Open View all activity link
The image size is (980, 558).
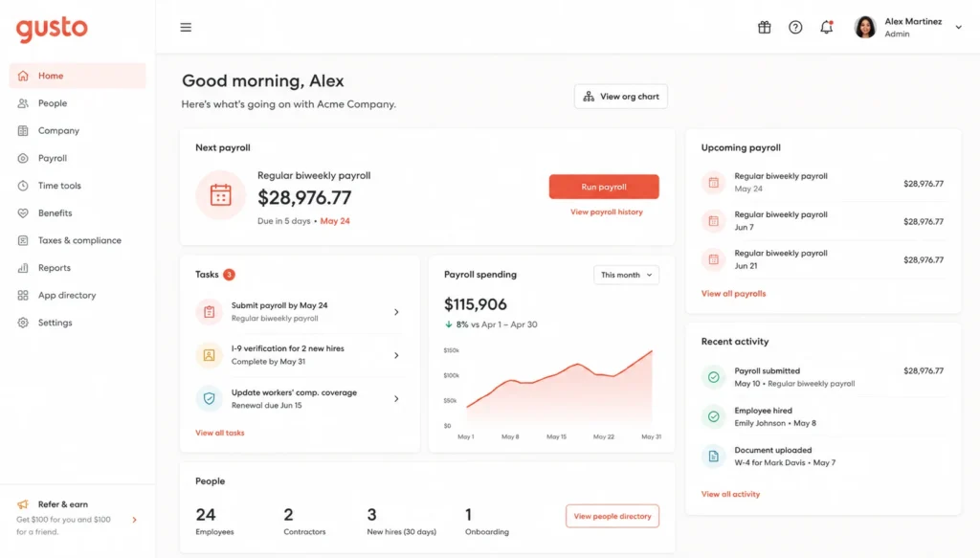coord(730,494)
